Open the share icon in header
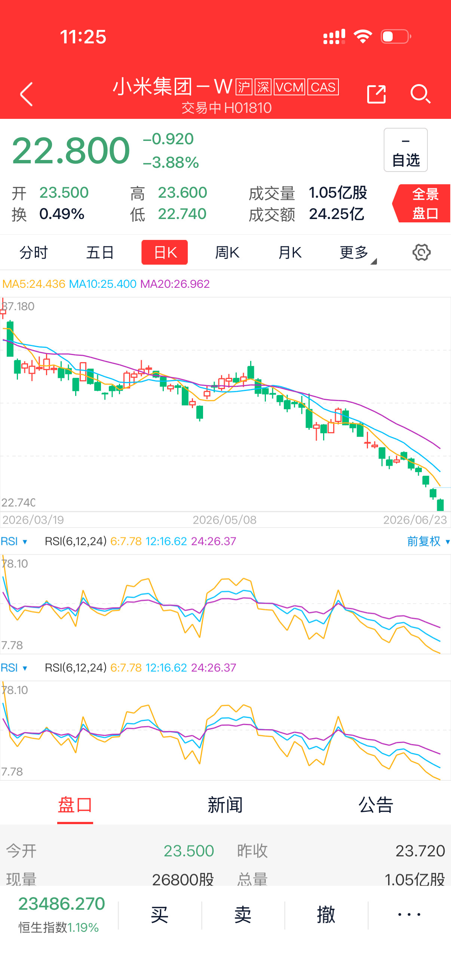This screenshot has height=980, width=451. coord(376,93)
